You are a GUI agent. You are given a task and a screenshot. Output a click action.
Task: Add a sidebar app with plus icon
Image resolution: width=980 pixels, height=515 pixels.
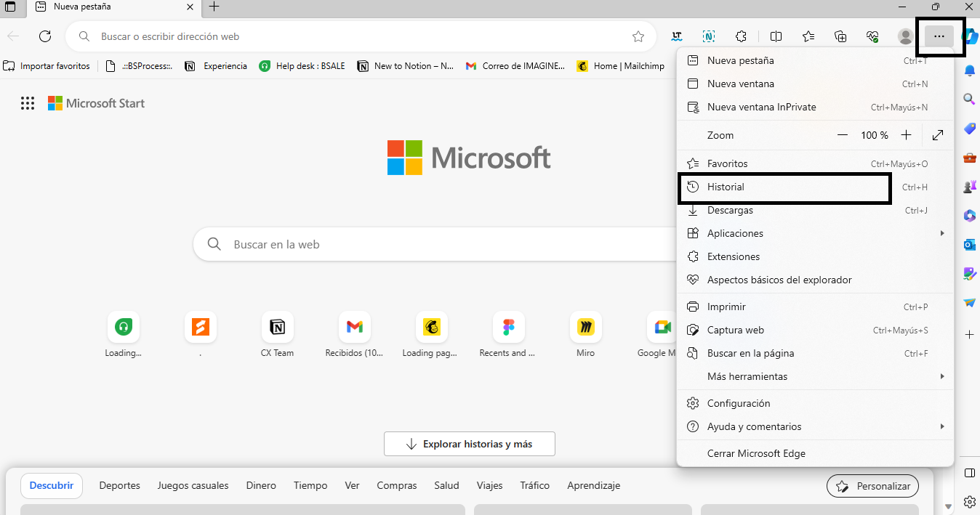[x=970, y=334]
